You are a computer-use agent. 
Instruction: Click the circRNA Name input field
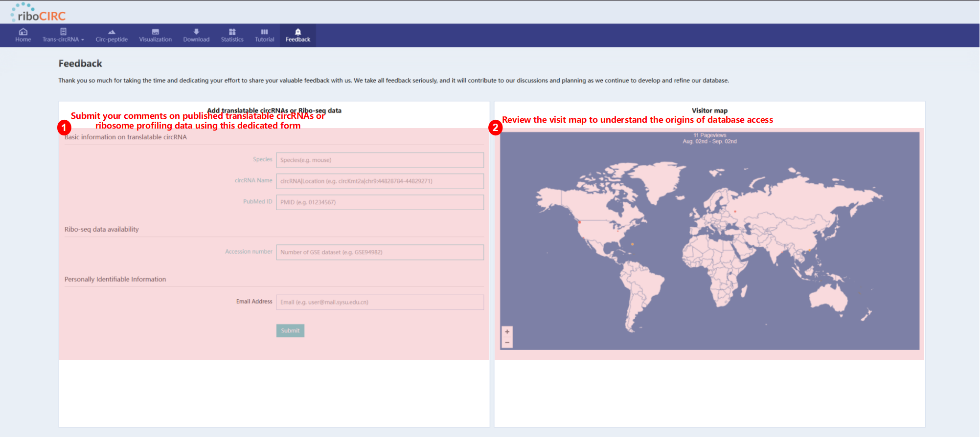coord(380,181)
